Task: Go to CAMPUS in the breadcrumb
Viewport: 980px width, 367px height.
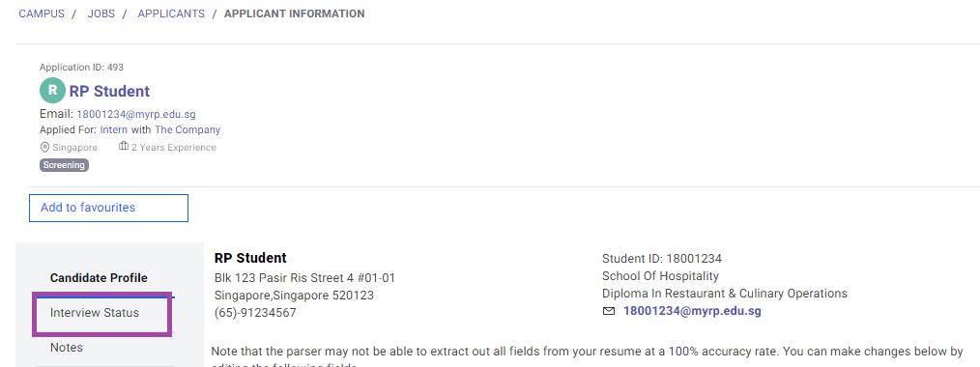Action: point(42,14)
